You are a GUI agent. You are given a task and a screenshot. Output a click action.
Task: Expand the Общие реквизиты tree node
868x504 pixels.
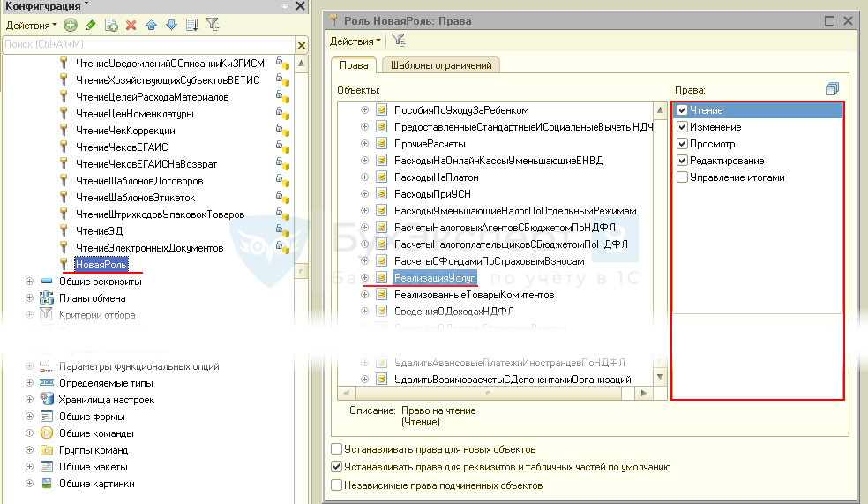(30, 282)
